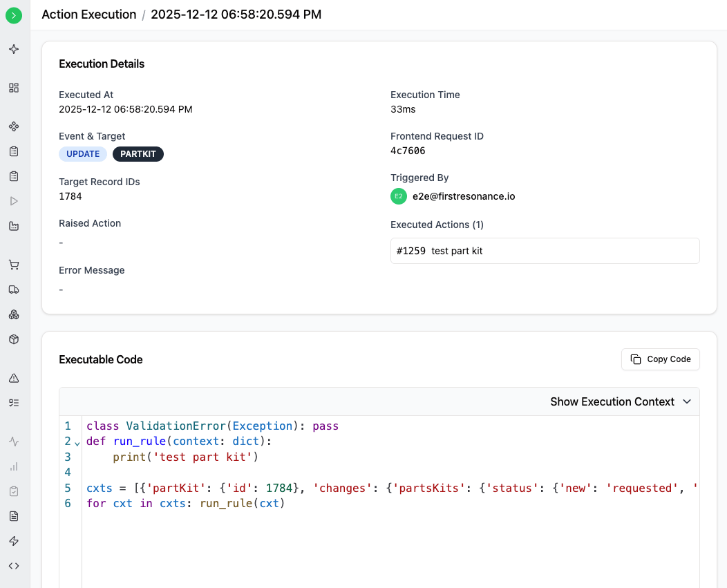727x588 pixels.
Task: Open the lightning bolt actions icon
Action: pyautogui.click(x=14, y=541)
